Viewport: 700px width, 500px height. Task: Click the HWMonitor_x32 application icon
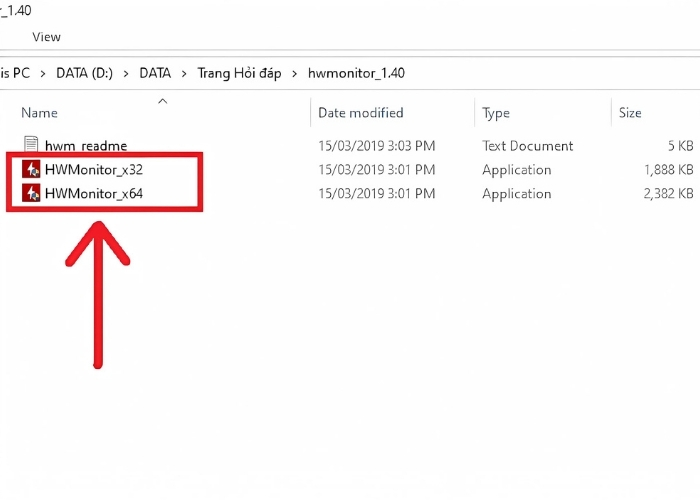coord(30,170)
